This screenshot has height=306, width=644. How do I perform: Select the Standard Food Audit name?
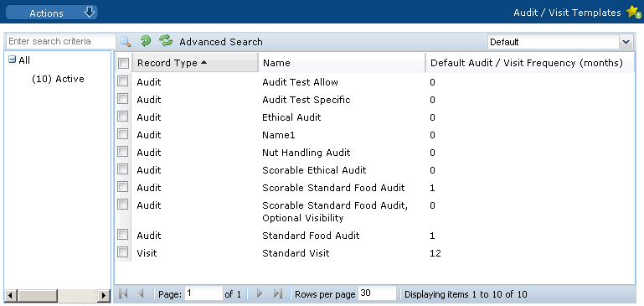pos(311,236)
